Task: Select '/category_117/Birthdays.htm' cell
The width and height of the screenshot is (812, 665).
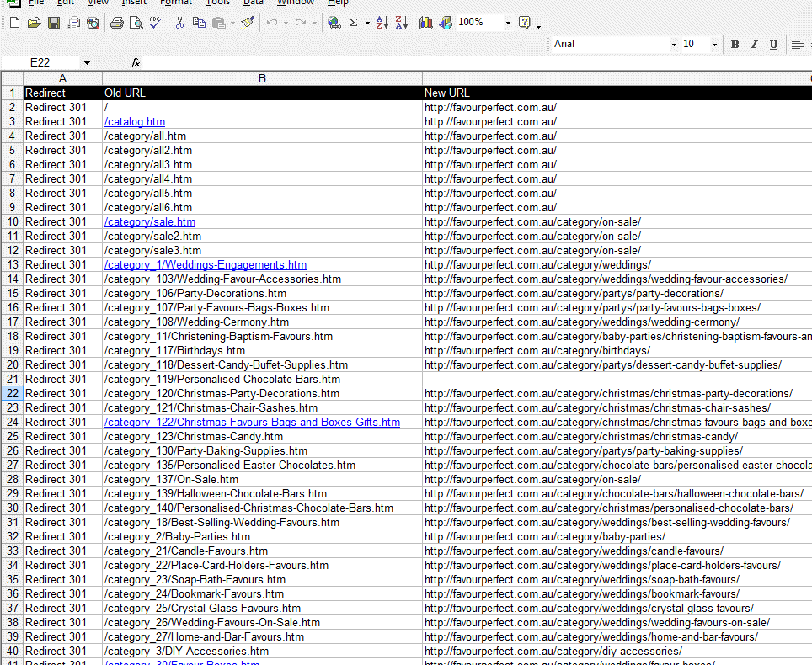Action: (262, 351)
